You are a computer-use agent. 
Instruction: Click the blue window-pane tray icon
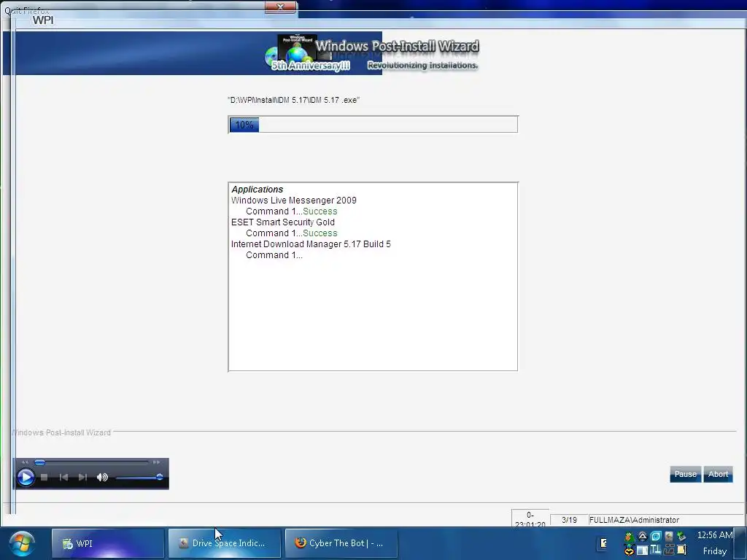[x=642, y=551]
